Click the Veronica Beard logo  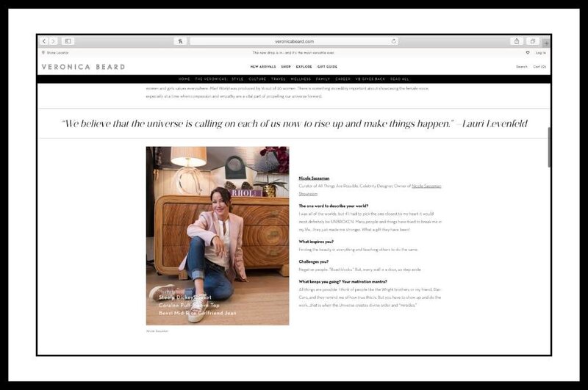[x=83, y=67]
